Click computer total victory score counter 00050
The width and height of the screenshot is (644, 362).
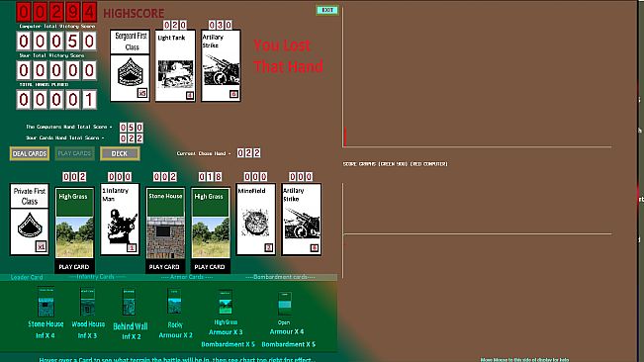pyautogui.click(x=56, y=41)
